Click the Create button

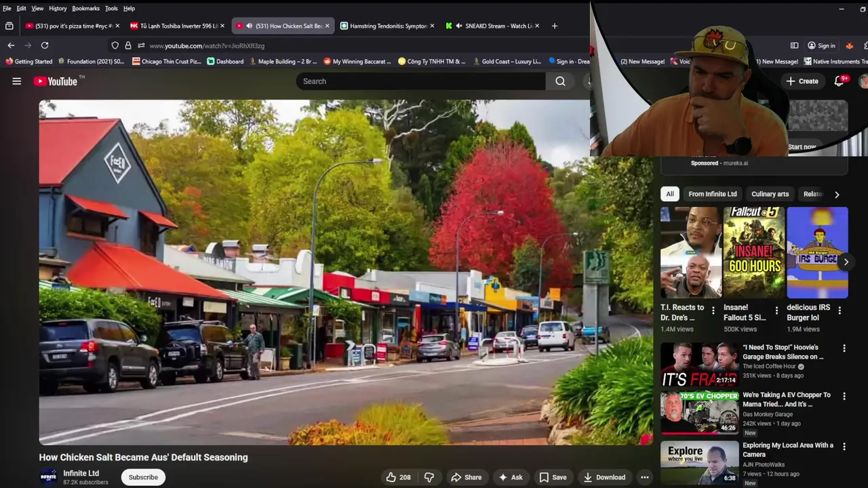802,81
